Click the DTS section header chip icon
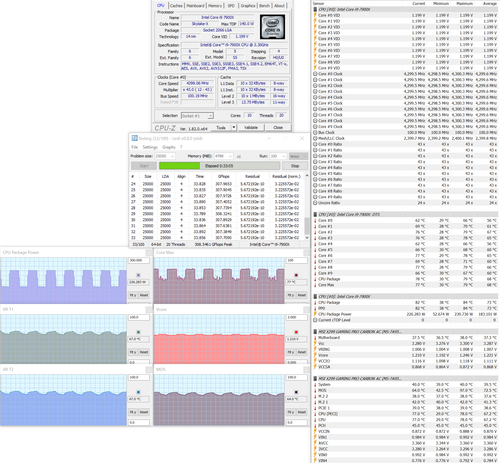The height and width of the screenshot is (463, 500). (315, 214)
